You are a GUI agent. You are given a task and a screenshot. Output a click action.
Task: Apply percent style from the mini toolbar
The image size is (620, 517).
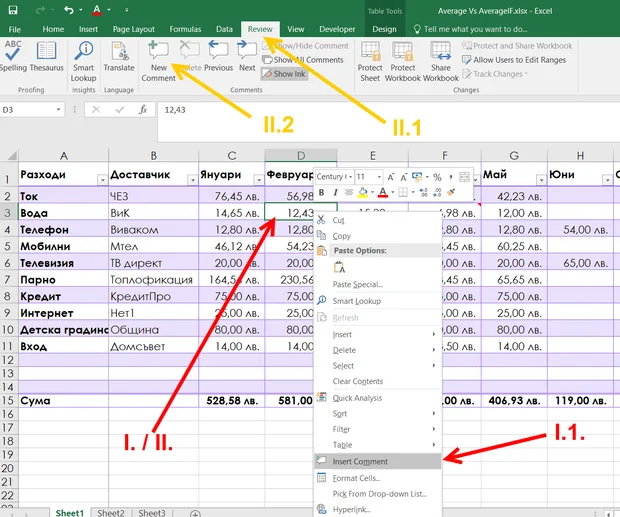tap(437, 177)
